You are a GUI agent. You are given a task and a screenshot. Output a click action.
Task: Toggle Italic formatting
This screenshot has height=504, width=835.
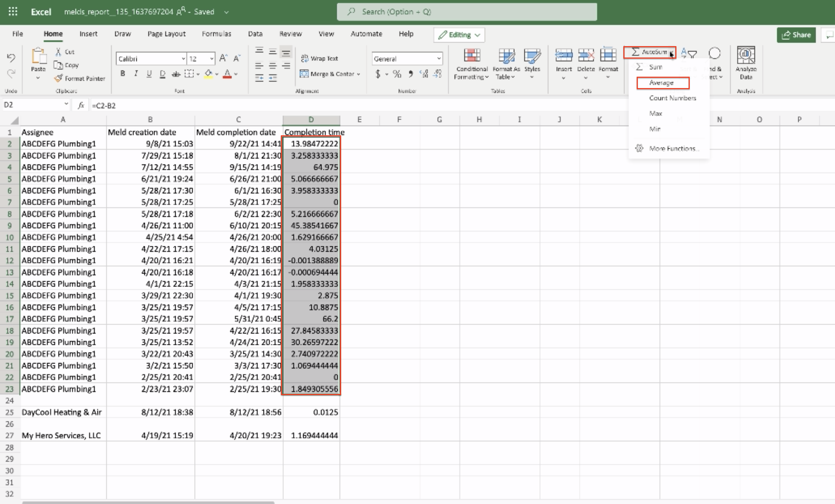[136, 74]
